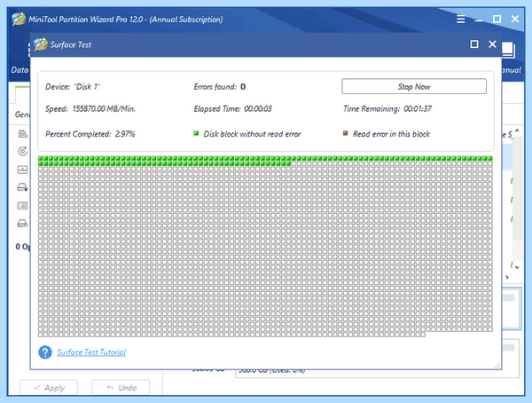Click the Elapsed Time 00:00:03 text
This screenshot has width=532, height=403.
click(x=232, y=108)
